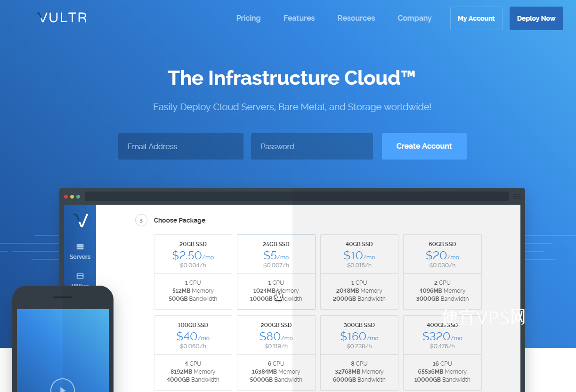The height and width of the screenshot is (392, 576).
Task: Click the V logo in the dashboard sidebar
Action: [x=81, y=220]
